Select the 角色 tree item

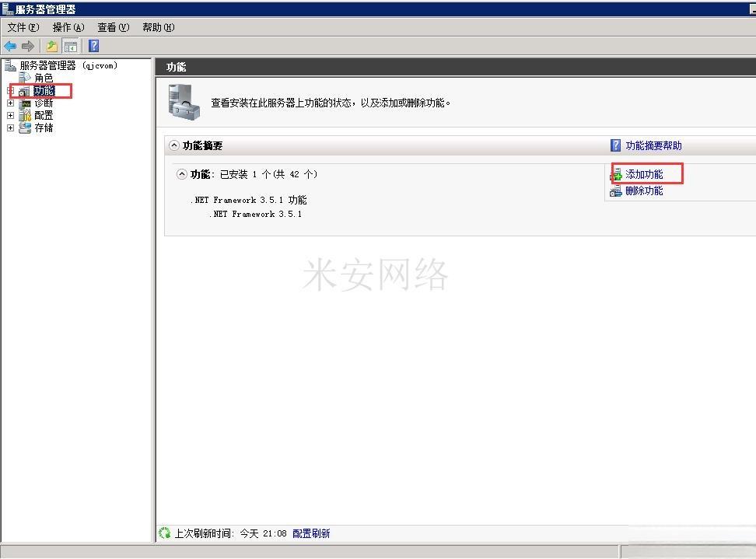(x=44, y=78)
